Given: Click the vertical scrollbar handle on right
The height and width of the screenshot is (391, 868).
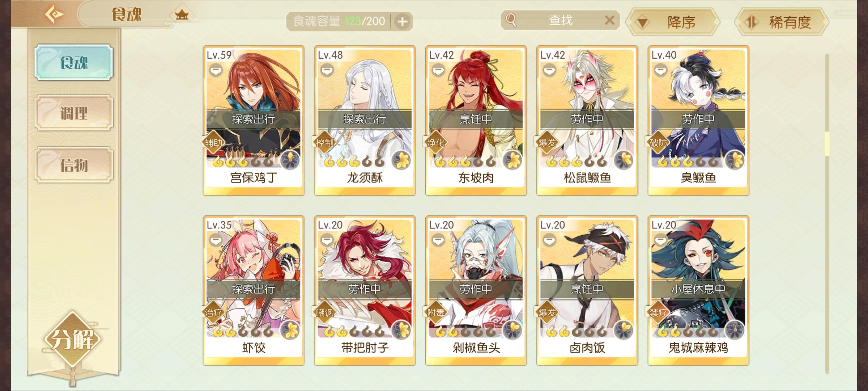Looking at the screenshot, I should click(x=827, y=144).
